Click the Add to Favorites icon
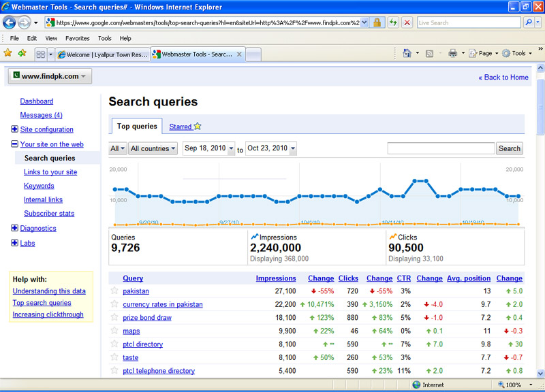Image resolution: width=545 pixels, height=392 pixels. click(x=22, y=53)
